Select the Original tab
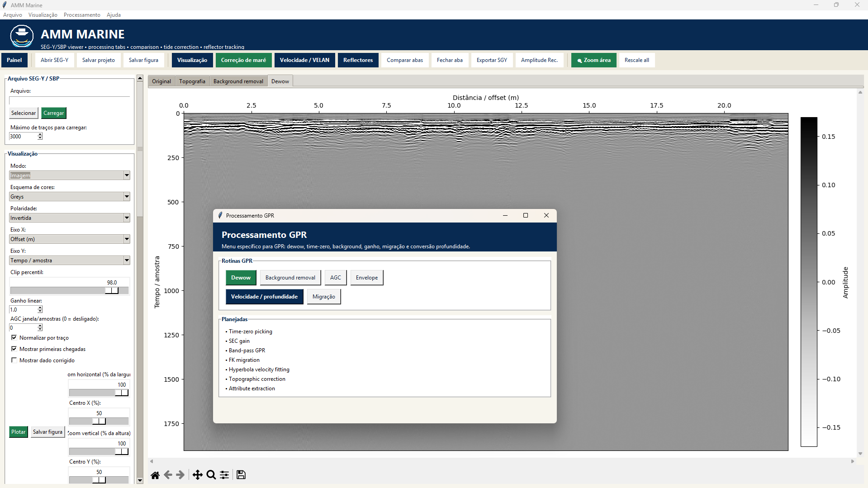 [161, 81]
